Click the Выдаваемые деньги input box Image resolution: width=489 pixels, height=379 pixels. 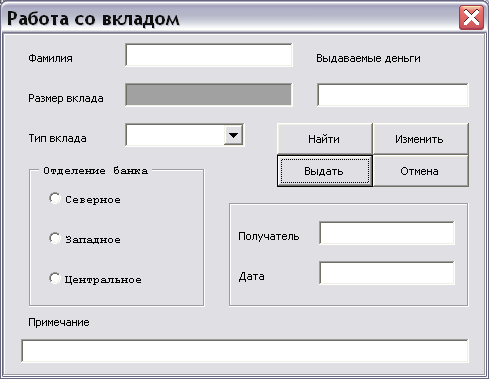pos(393,95)
